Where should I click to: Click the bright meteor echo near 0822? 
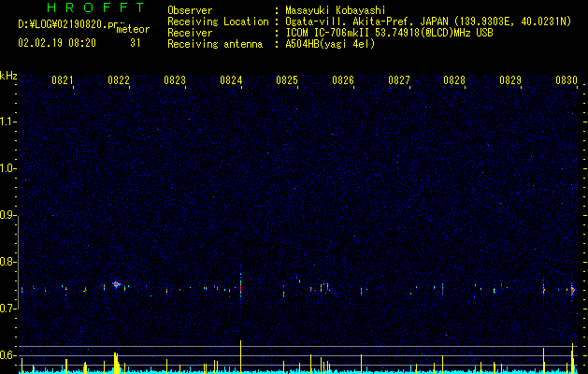tap(116, 284)
